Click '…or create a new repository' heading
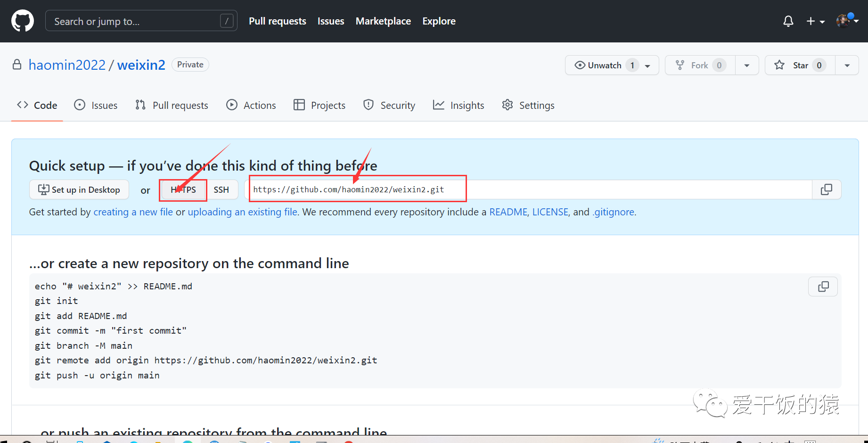The width and height of the screenshot is (868, 443). click(x=189, y=263)
